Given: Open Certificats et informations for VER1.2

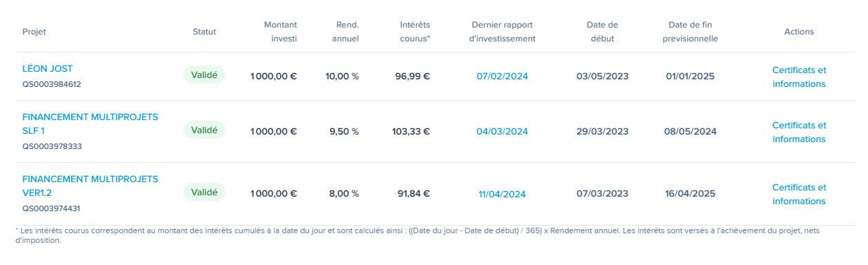Looking at the screenshot, I should [x=799, y=194].
